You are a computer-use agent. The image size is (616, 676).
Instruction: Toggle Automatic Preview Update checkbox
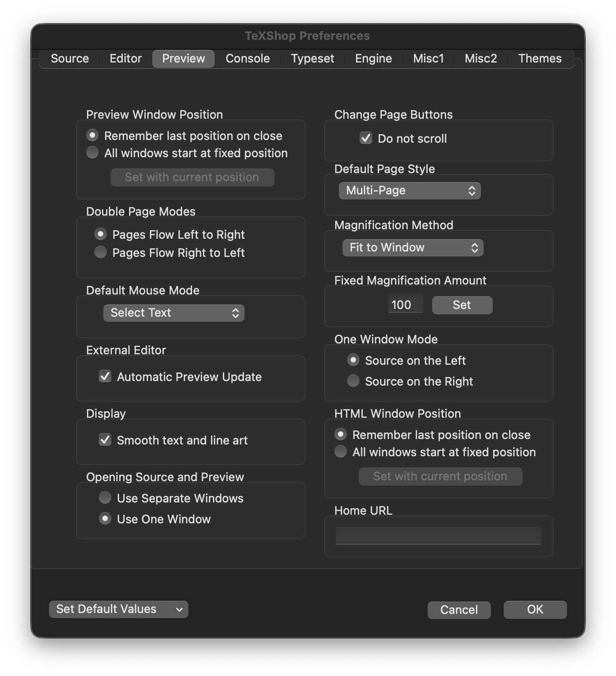point(105,377)
